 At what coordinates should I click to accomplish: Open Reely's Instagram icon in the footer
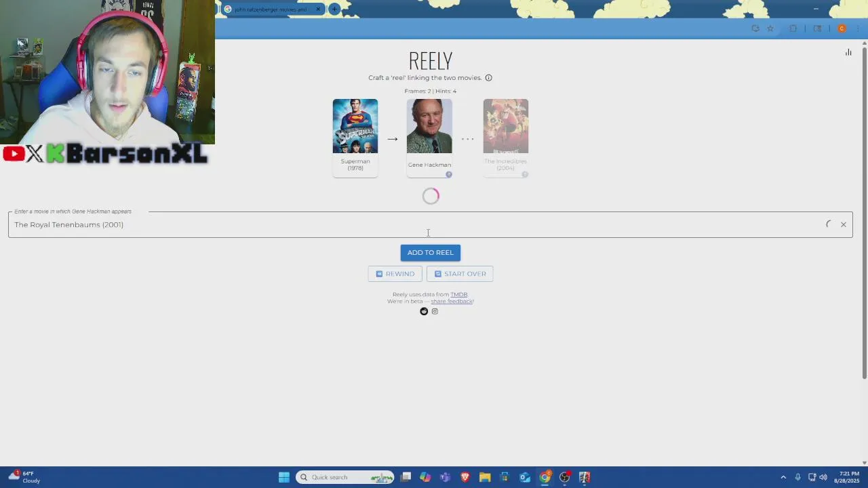point(435,311)
